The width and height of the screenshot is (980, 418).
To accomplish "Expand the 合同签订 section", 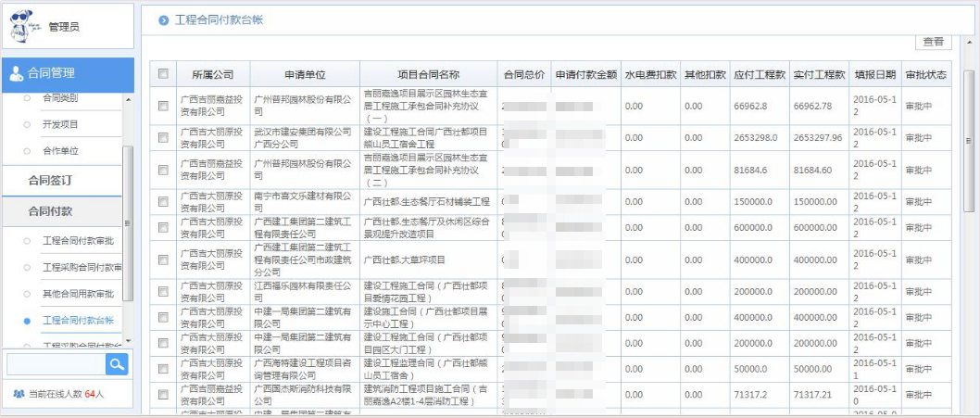I will coord(50,180).
